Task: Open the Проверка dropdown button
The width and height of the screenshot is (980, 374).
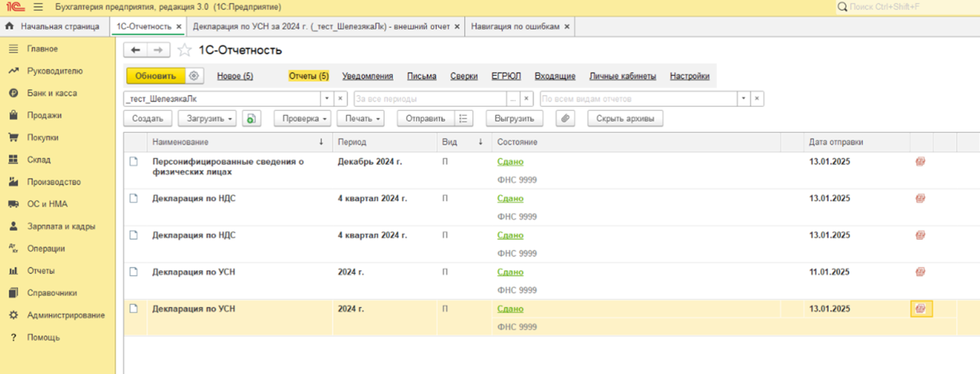Action: tap(302, 118)
